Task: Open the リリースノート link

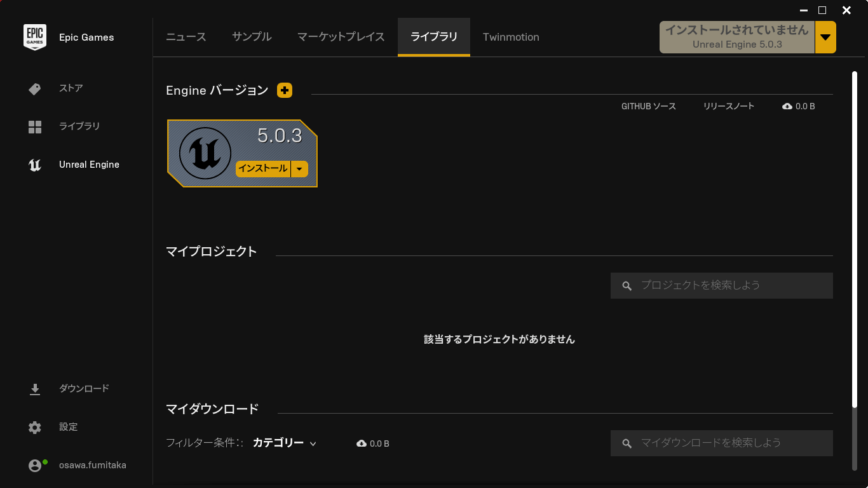Action: pyautogui.click(x=729, y=106)
